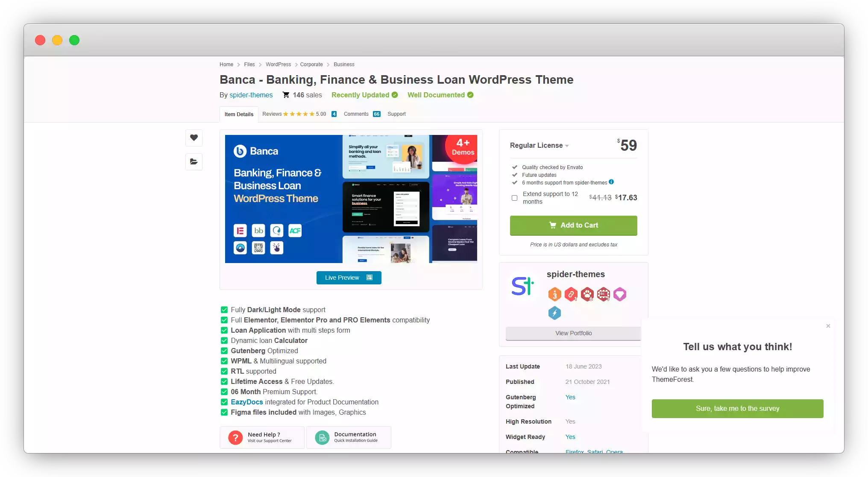Image resolution: width=868 pixels, height=477 pixels.
Task: Close the survey popup with X
Action: click(828, 326)
